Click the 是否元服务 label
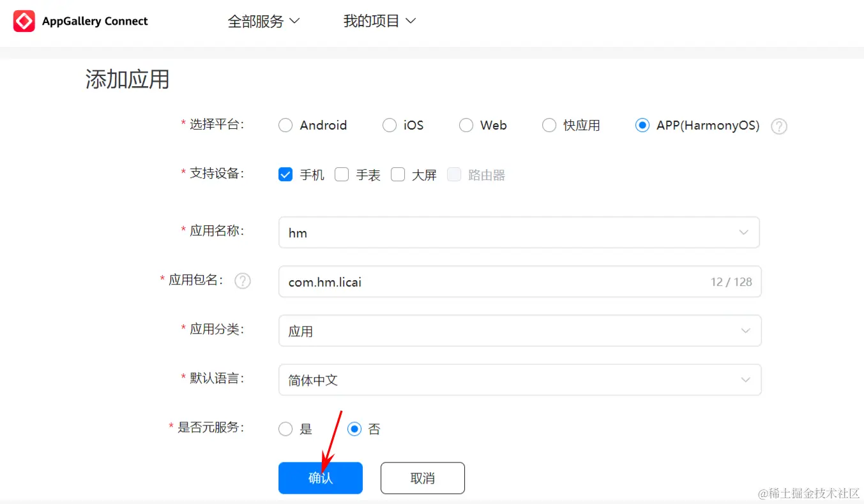 click(211, 427)
